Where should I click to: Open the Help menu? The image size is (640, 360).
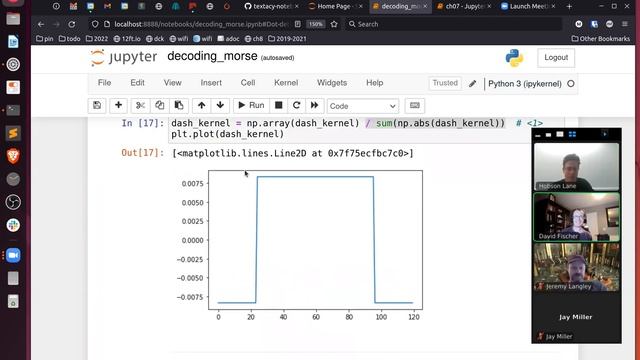[374, 83]
